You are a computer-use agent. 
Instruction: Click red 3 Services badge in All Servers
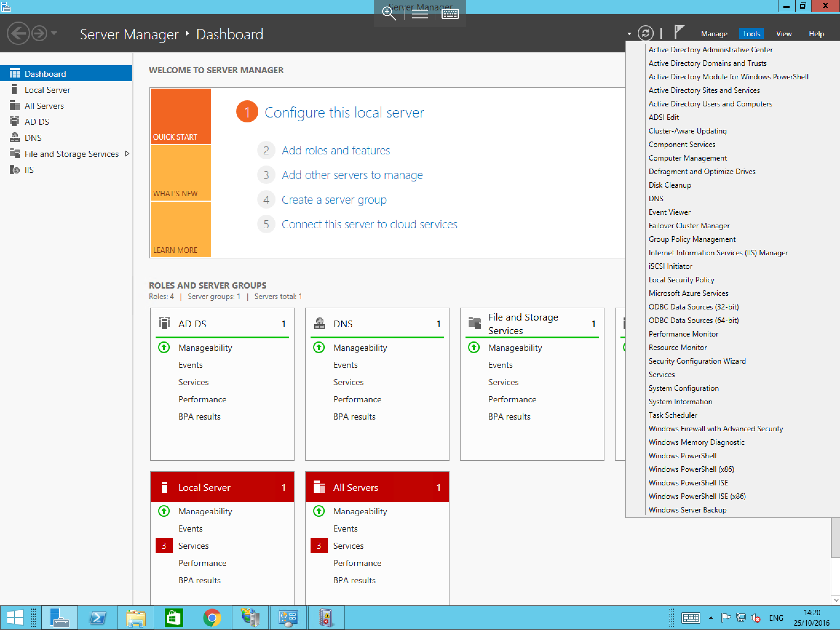pyautogui.click(x=319, y=546)
